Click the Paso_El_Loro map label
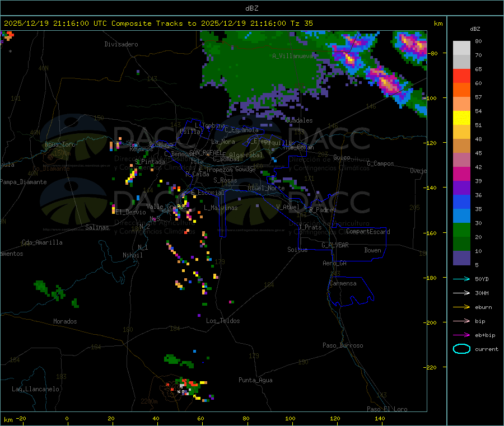This screenshot has width=504, height=426. [x=387, y=409]
